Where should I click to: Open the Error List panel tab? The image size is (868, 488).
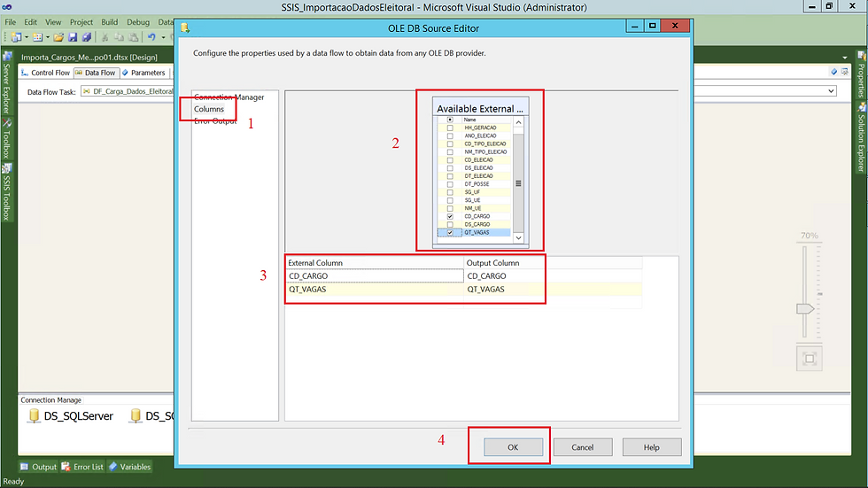[x=82, y=467]
